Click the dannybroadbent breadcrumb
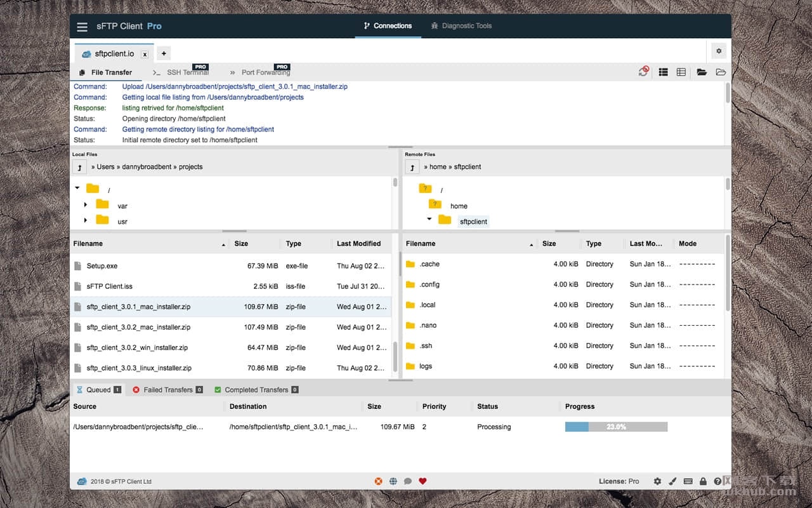Image resolution: width=812 pixels, height=508 pixels. point(147,167)
